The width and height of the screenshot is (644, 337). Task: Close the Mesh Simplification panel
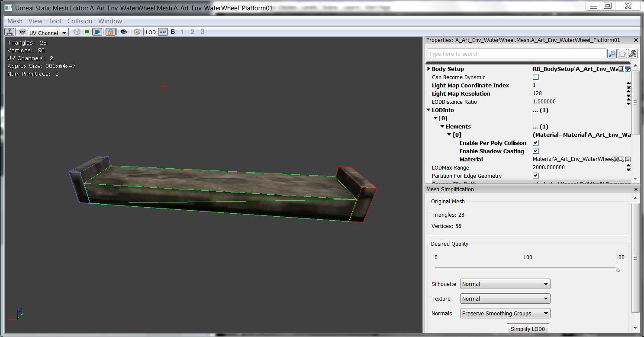coord(636,189)
